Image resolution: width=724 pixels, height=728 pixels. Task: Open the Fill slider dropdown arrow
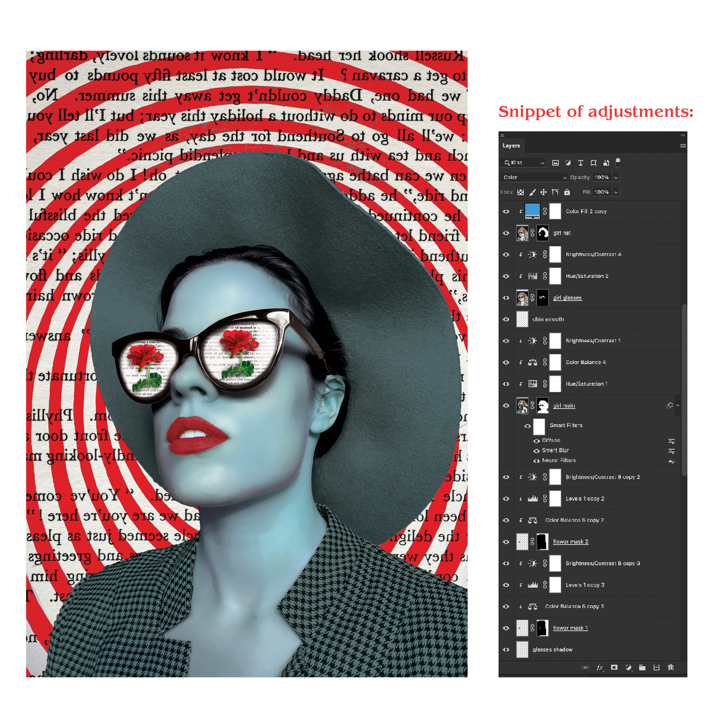click(616, 192)
